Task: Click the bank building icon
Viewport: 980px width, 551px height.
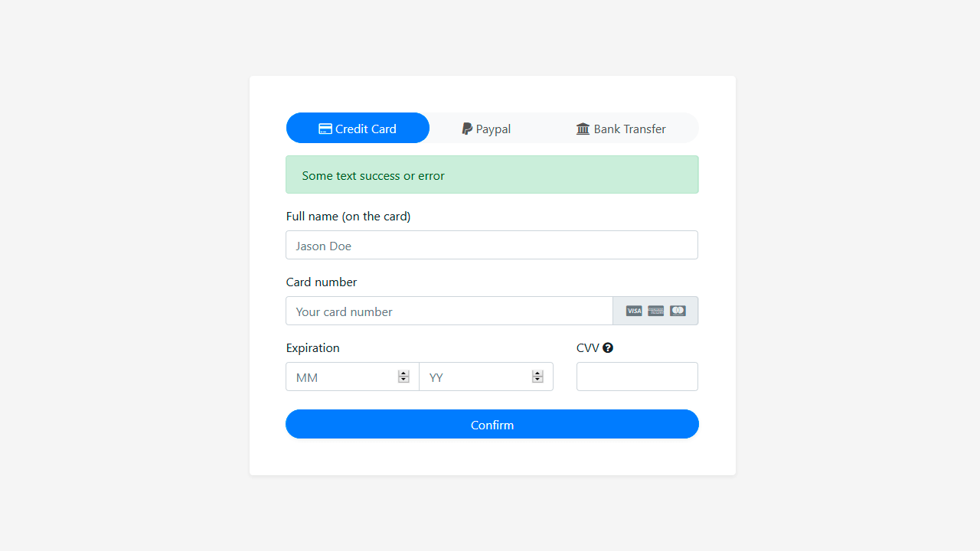Action: click(x=583, y=129)
